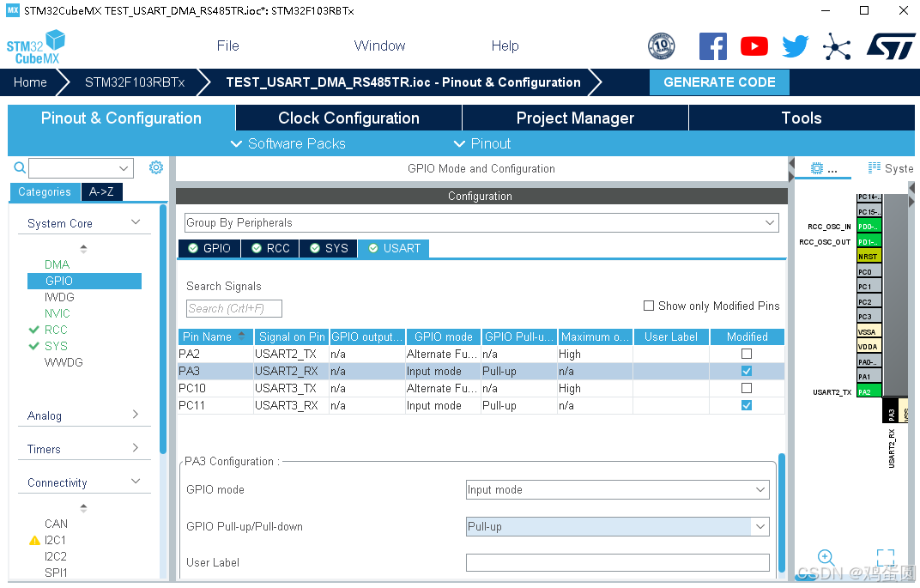Expand the Software Packs menu
The image size is (920, 588).
pos(288,143)
